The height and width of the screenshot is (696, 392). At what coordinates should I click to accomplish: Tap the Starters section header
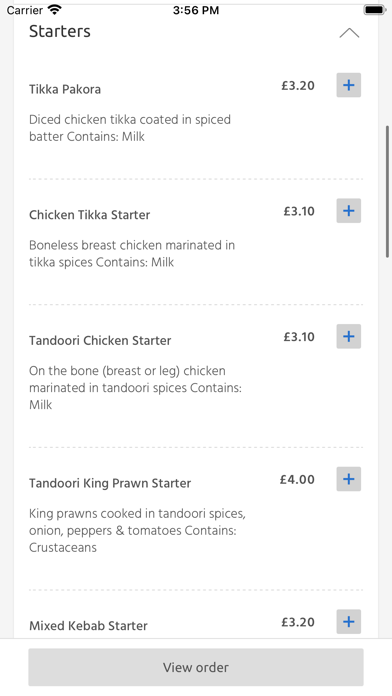point(59,32)
